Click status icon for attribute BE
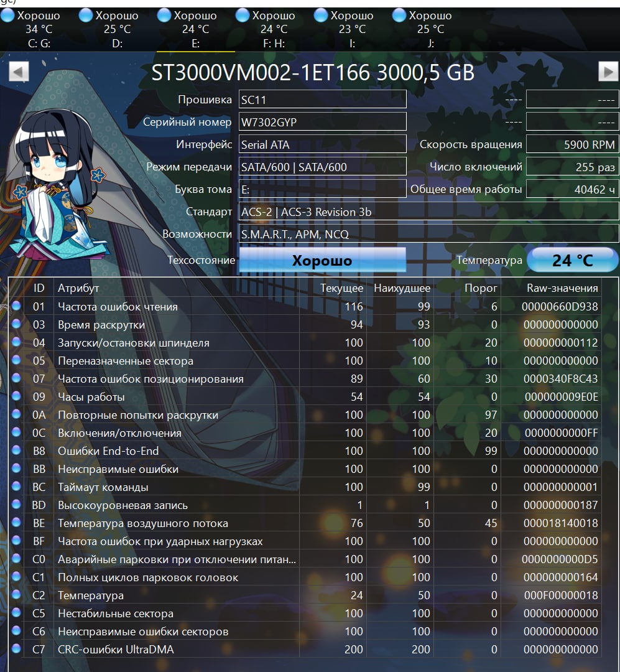Screen dimensions: 620x672 pyautogui.click(x=16, y=522)
